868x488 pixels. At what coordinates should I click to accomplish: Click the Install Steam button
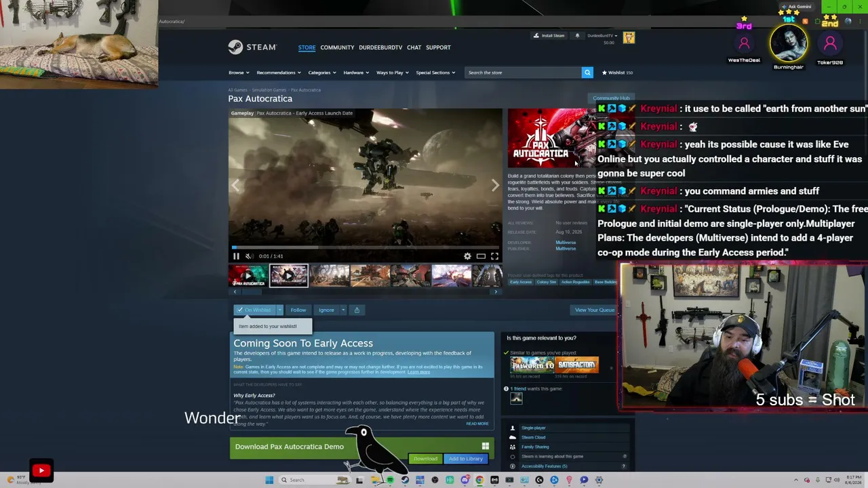(x=549, y=35)
